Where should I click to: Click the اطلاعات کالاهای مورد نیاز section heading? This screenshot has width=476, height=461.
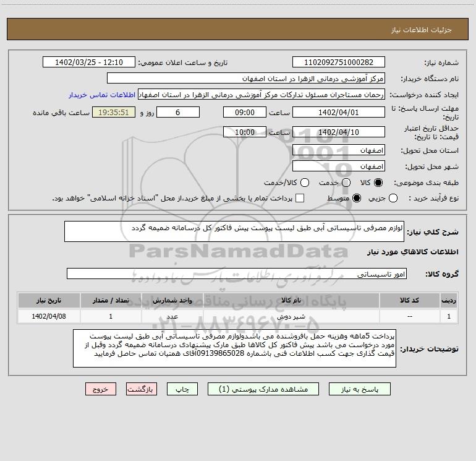413,252
